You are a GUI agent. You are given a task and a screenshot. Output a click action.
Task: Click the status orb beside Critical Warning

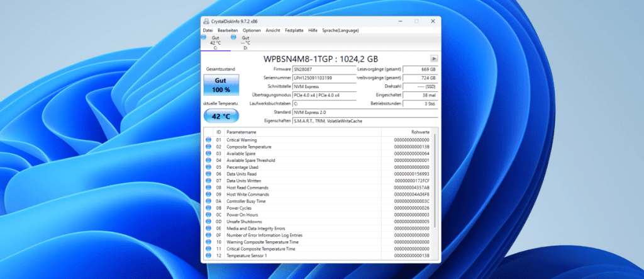click(209, 140)
